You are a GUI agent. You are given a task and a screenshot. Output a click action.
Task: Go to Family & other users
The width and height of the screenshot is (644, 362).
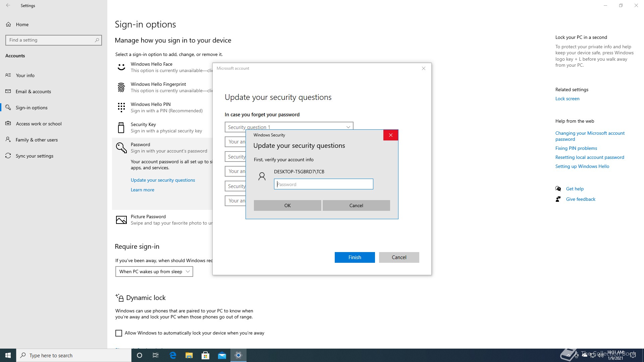pyautogui.click(x=37, y=140)
